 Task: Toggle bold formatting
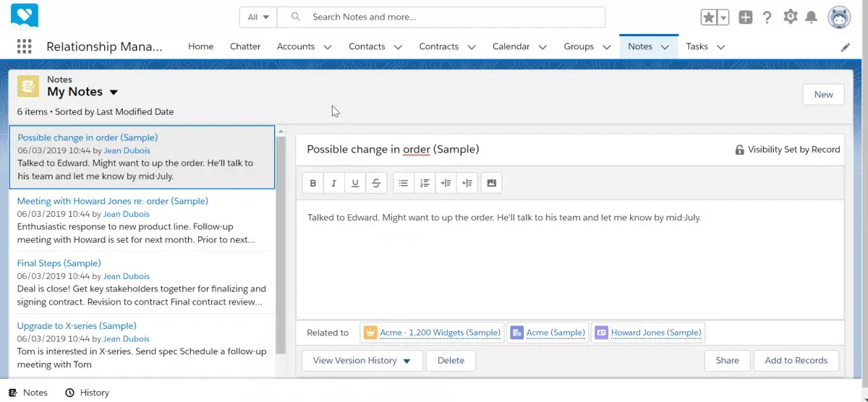(x=313, y=183)
